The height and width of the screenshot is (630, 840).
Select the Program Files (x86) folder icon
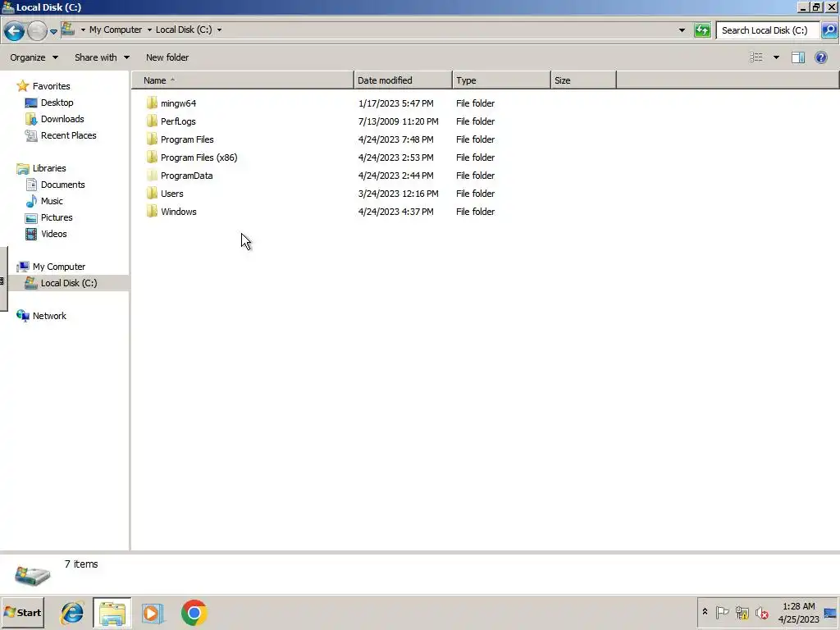[x=152, y=157]
